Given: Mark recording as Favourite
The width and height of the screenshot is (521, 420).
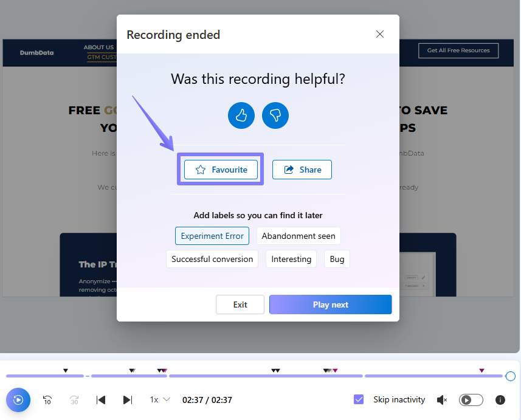Looking at the screenshot, I should point(221,170).
